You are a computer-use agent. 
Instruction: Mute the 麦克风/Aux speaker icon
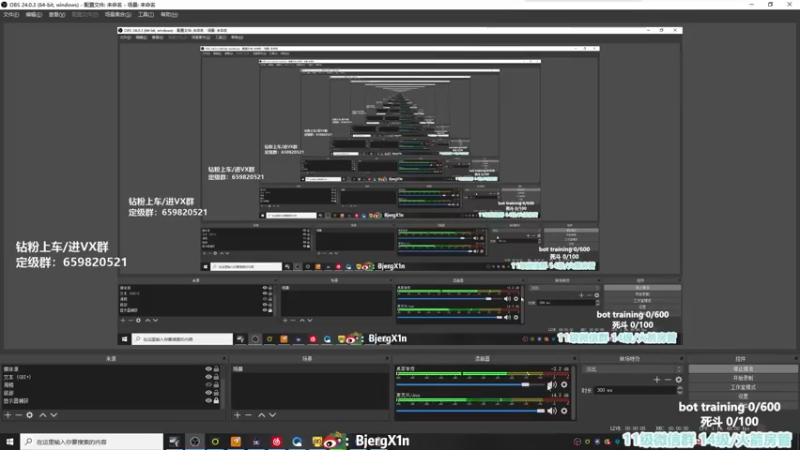pos(552,411)
